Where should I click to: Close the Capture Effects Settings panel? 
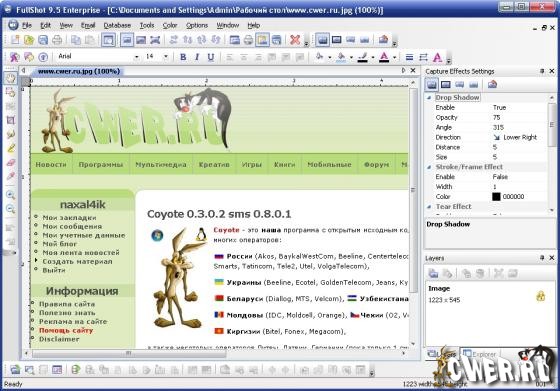pos(552,71)
